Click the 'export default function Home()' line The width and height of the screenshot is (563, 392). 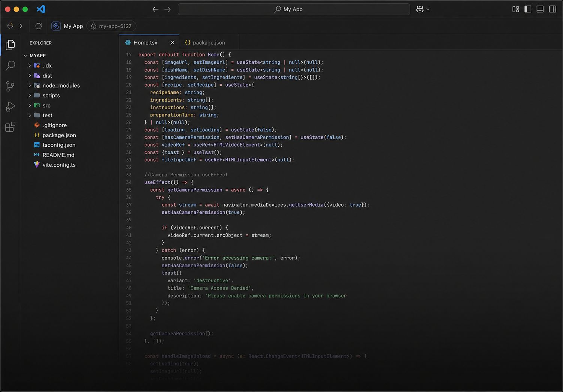point(185,55)
